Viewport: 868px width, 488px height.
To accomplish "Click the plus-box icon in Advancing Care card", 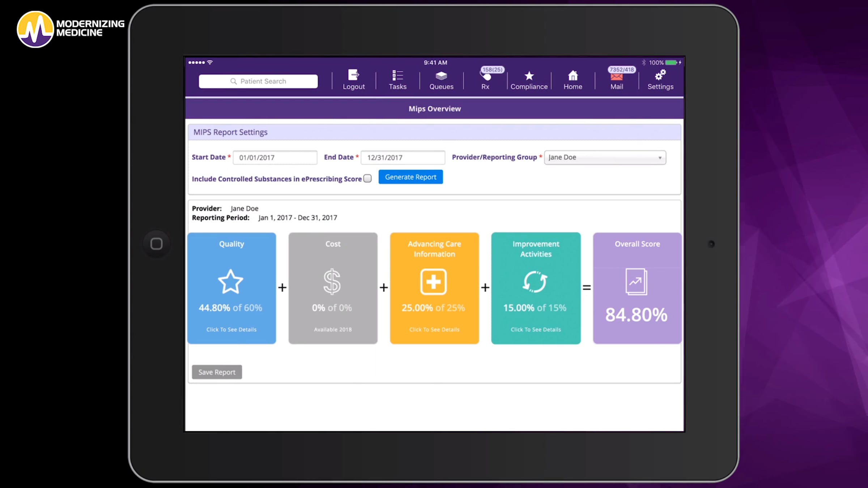I will 433,282.
